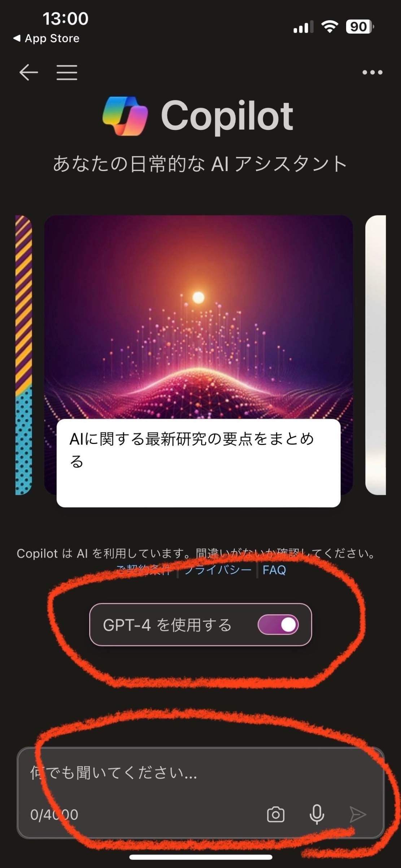Tap the battery level indicator
401x868 pixels.
click(x=360, y=27)
